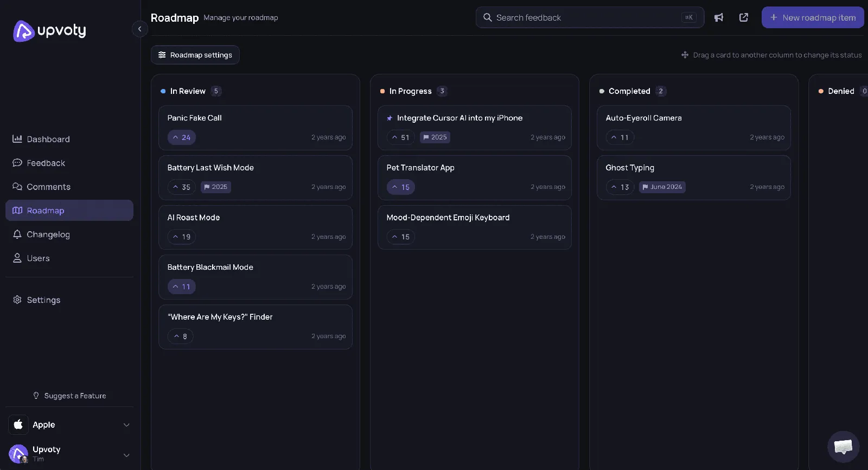Open the Panic Fake Call card title

click(x=194, y=118)
